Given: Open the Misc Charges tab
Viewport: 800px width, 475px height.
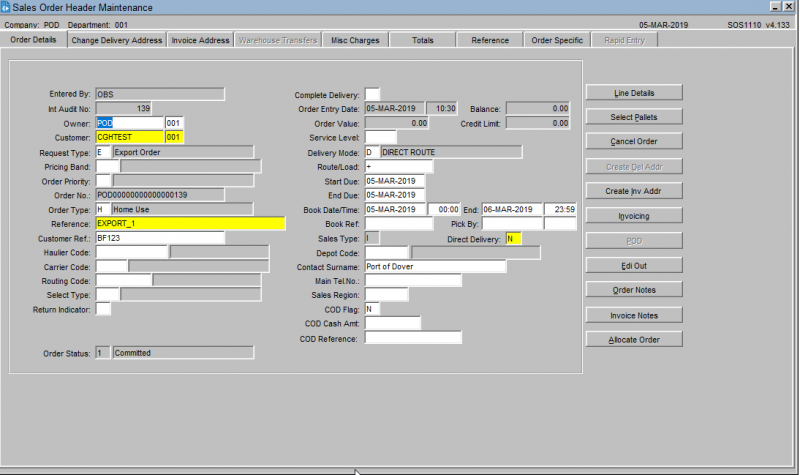Looking at the screenshot, I should (355, 40).
